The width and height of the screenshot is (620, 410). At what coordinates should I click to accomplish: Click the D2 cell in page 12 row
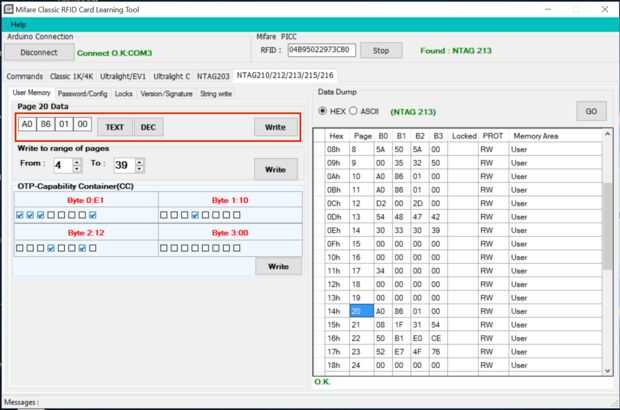[383, 203]
